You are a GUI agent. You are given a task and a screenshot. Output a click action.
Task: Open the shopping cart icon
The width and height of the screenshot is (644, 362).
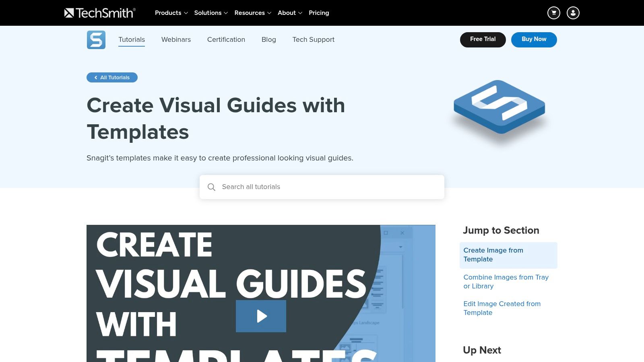click(554, 13)
